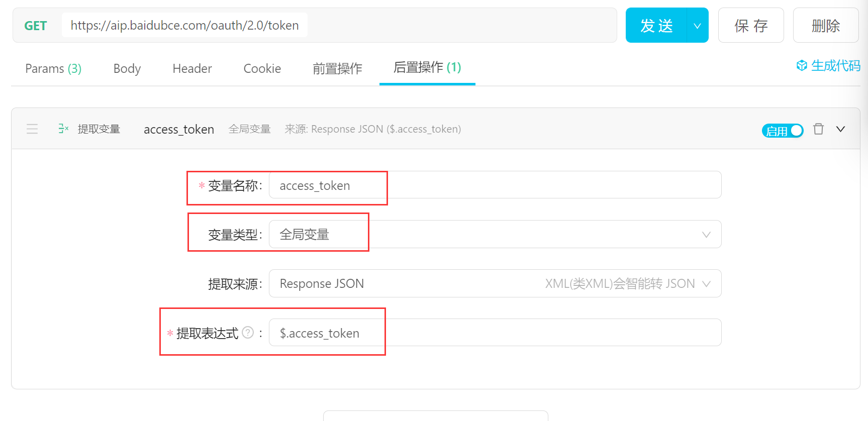Viewport: 868px width, 421px height.
Task: Delete the access_token post-operation via trash icon
Action: click(818, 129)
